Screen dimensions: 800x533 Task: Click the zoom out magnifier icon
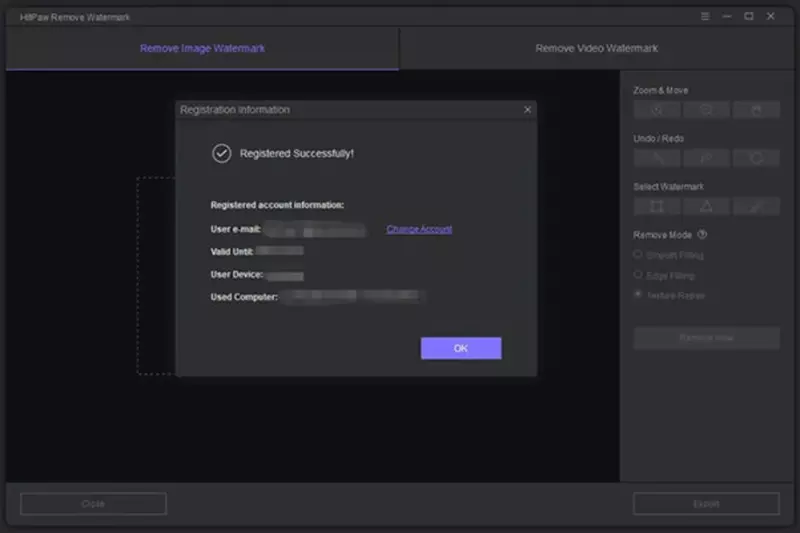[706, 110]
